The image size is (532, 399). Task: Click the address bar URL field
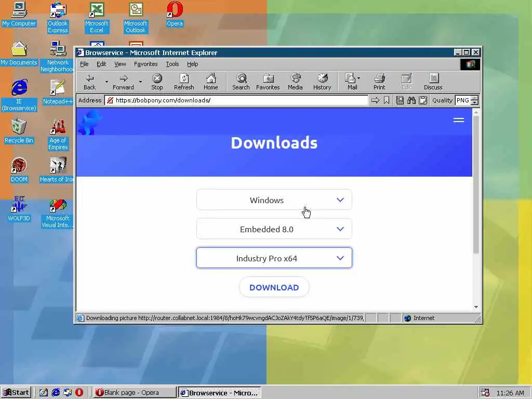236,100
